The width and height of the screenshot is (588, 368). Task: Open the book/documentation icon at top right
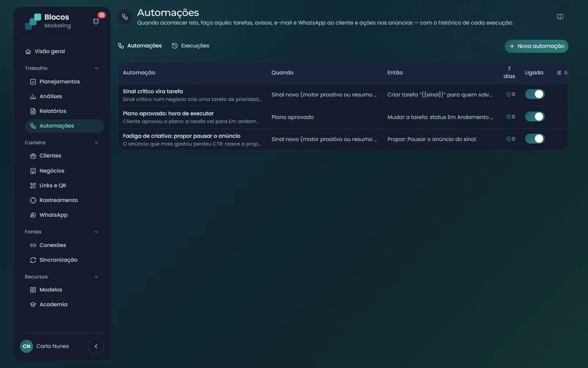pos(560,17)
